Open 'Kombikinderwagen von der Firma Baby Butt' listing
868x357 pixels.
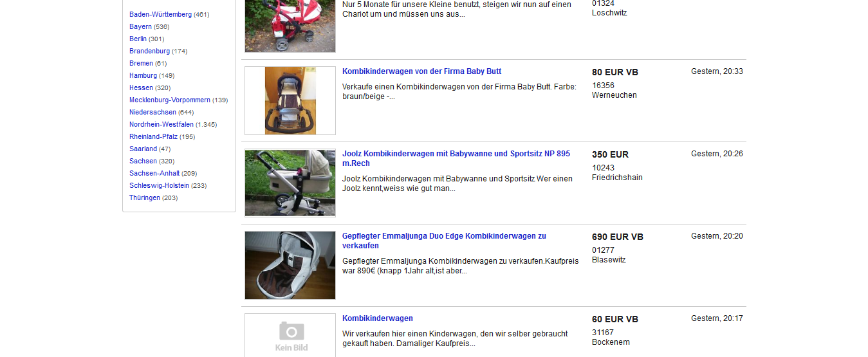click(421, 71)
